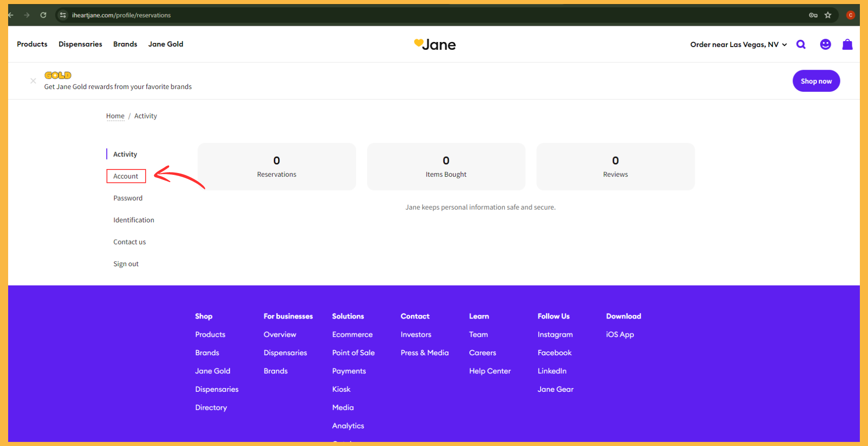Click the browser back arrow
Image resolution: width=868 pixels, height=446 pixels.
[x=11, y=15]
